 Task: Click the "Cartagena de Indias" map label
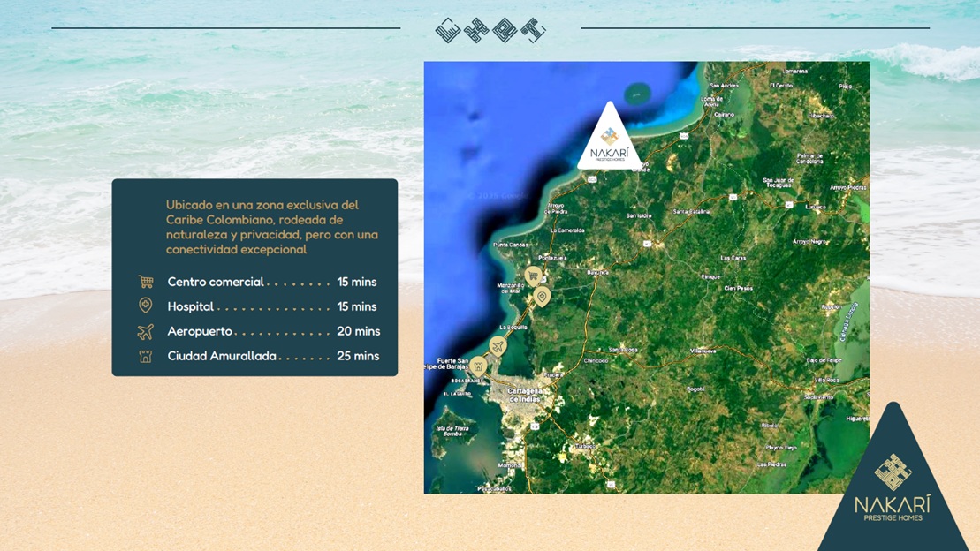coord(527,395)
